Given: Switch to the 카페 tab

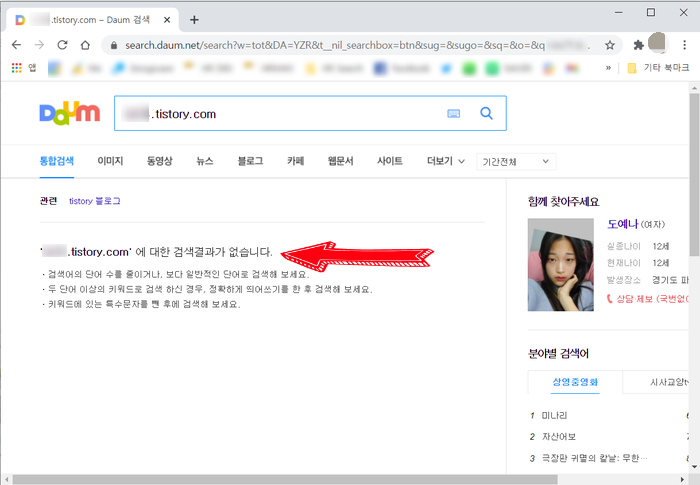Looking at the screenshot, I should pos(296,161).
